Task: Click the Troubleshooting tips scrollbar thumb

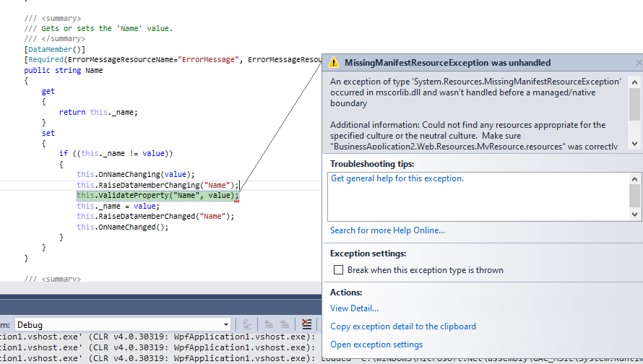Action: (x=634, y=196)
